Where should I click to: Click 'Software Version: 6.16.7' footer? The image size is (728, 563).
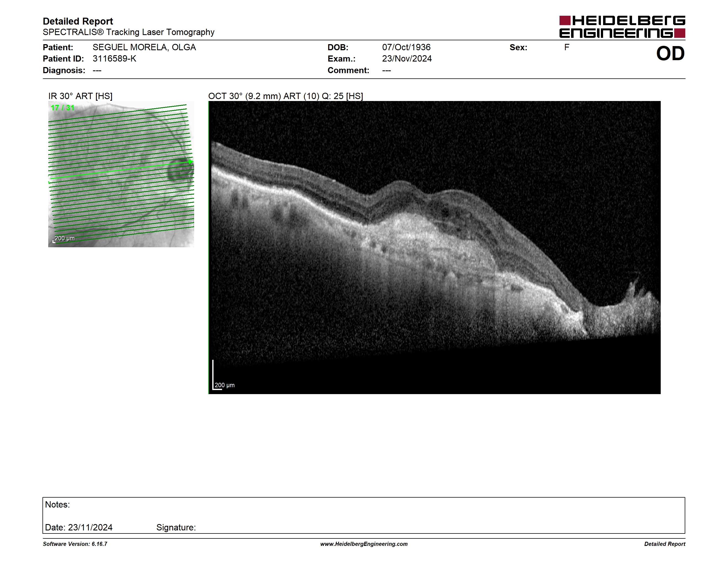75,544
